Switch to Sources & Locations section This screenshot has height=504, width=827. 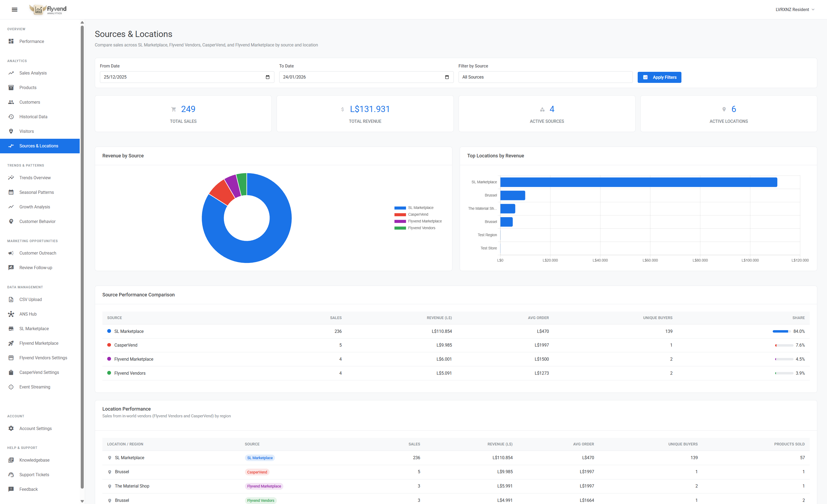pos(39,146)
